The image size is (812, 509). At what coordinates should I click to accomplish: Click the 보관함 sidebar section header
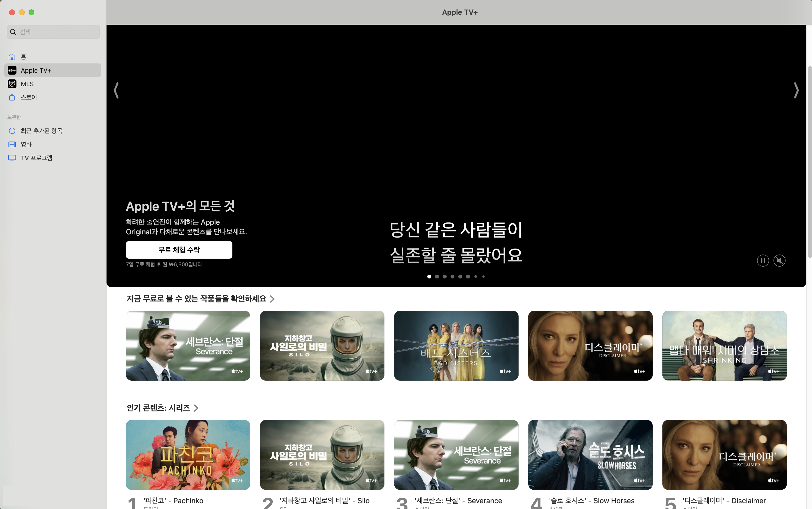point(14,117)
